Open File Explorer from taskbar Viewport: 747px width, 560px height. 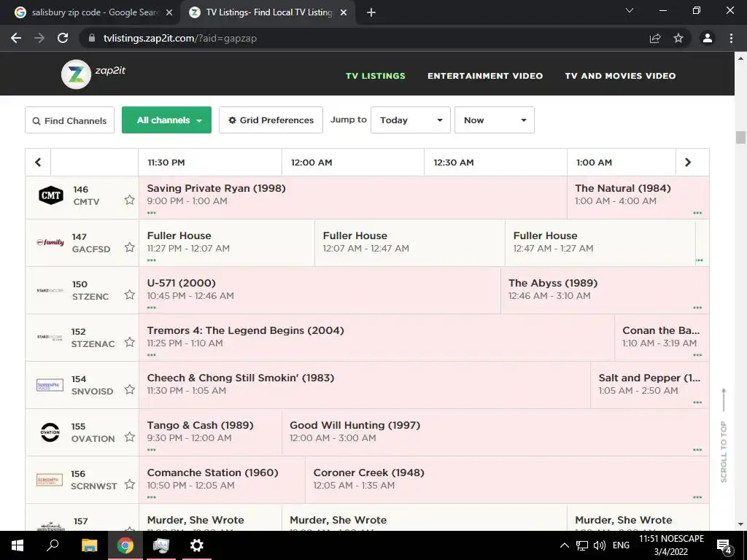pos(89,545)
